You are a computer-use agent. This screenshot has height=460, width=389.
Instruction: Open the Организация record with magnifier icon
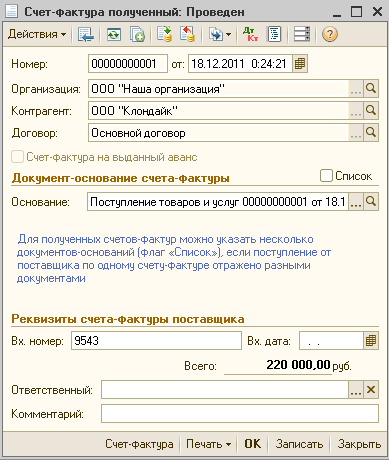[x=371, y=89]
